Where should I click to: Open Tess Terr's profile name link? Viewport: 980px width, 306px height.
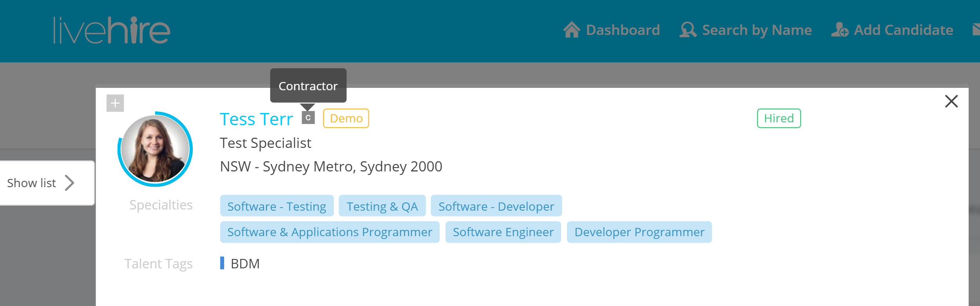(x=256, y=119)
